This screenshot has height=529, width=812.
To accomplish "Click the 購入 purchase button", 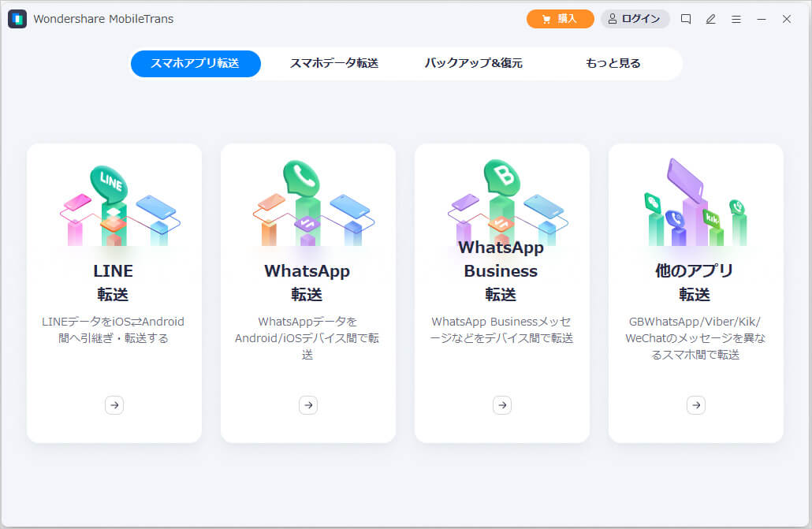I will 561,18.
